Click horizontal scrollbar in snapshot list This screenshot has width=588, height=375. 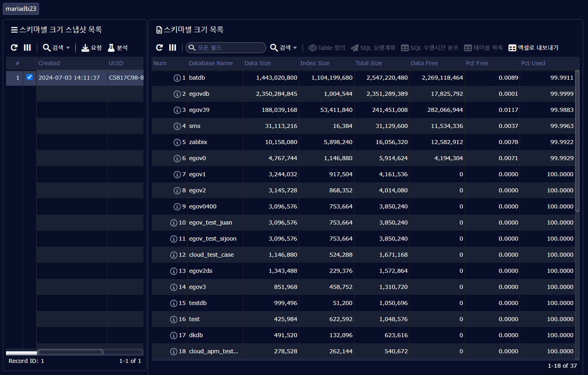pyautogui.click(x=70, y=352)
